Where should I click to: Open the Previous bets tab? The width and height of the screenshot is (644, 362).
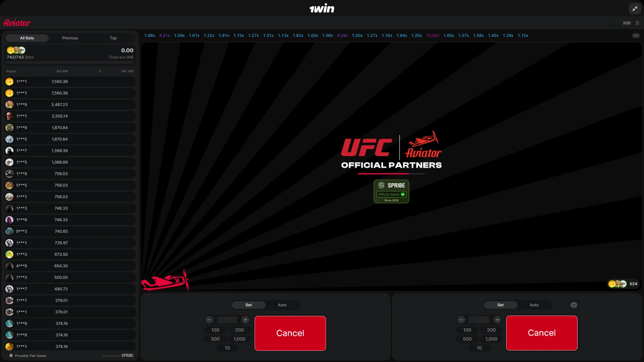pyautogui.click(x=70, y=38)
